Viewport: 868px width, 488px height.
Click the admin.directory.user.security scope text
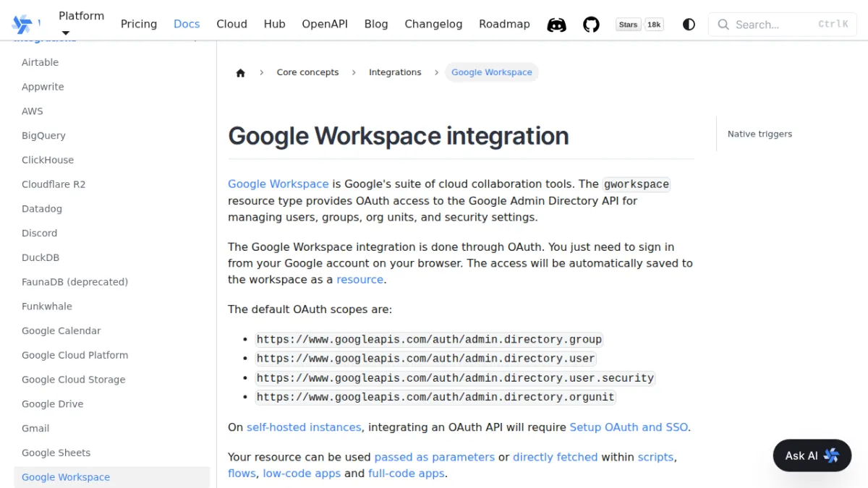[456, 377]
